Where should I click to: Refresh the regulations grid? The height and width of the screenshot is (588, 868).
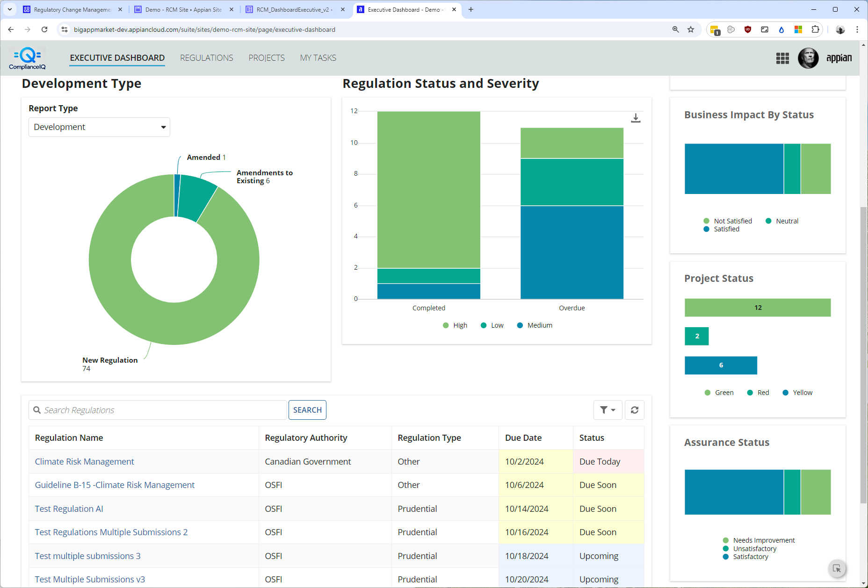click(635, 410)
